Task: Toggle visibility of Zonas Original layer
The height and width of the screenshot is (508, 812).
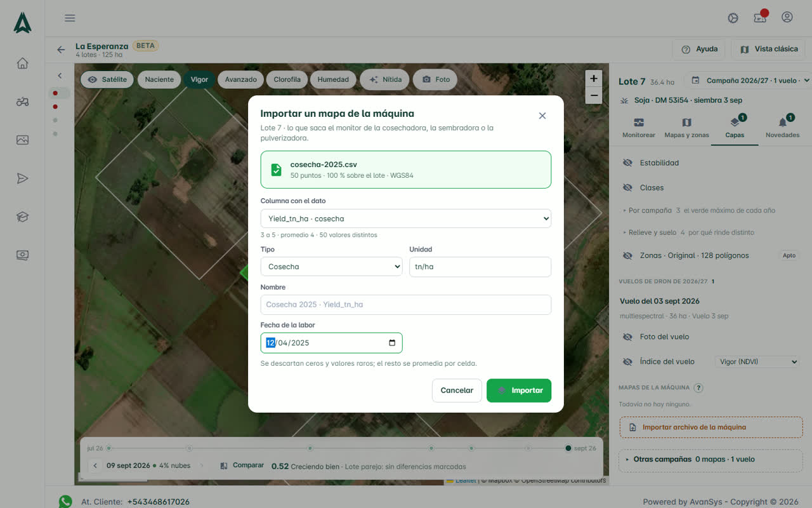Action: (x=628, y=256)
